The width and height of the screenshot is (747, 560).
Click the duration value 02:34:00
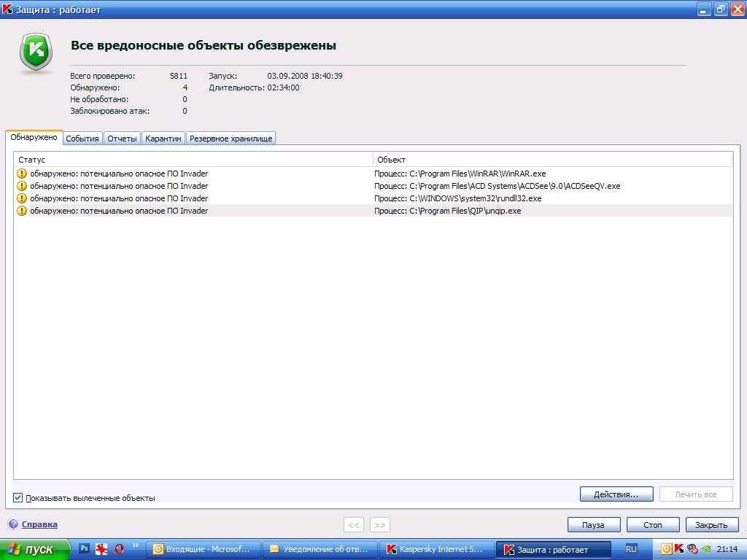(283, 87)
